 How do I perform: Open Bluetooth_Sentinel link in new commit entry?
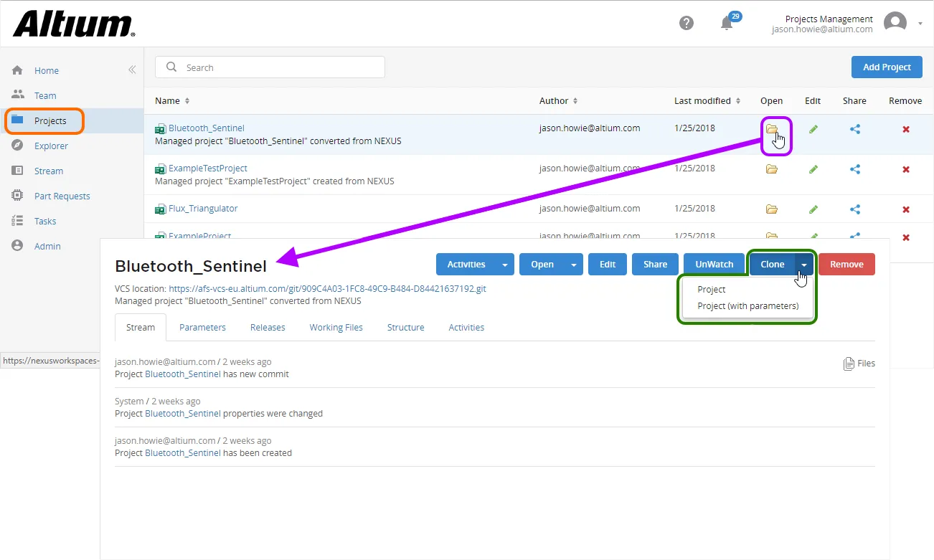coord(183,374)
